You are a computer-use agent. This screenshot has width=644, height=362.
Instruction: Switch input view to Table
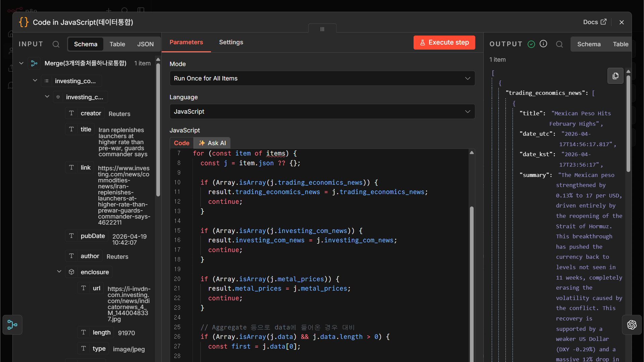click(117, 44)
